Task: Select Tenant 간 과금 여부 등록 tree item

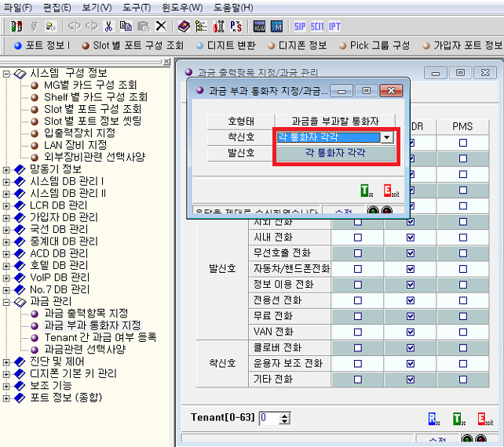Action: pos(100,337)
